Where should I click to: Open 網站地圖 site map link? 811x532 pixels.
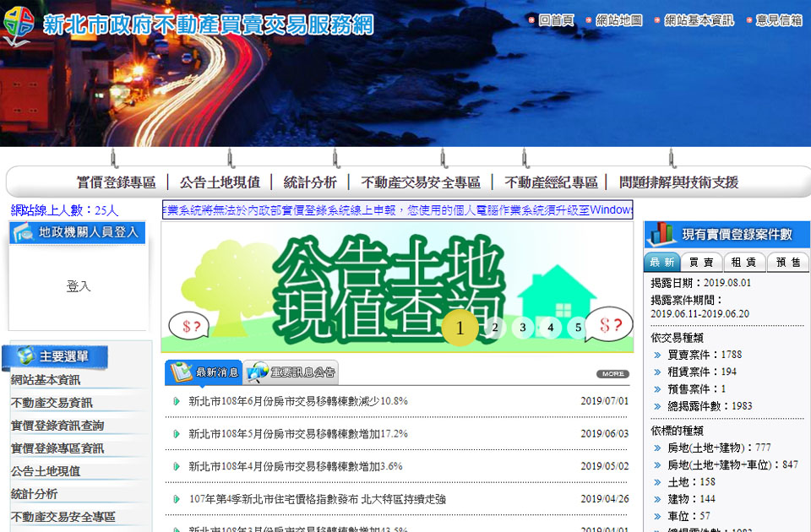(x=619, y=20)
